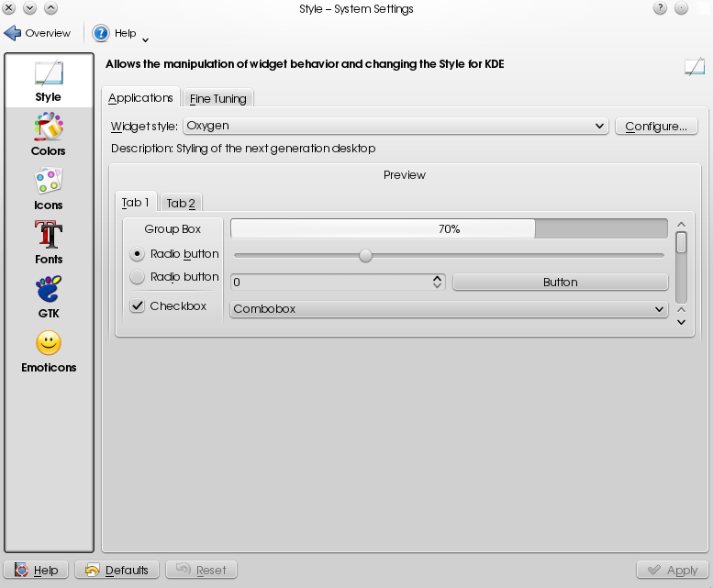Click the Configure... button
Viewport: 713px width, 588px height.
[x=656, y=127]
